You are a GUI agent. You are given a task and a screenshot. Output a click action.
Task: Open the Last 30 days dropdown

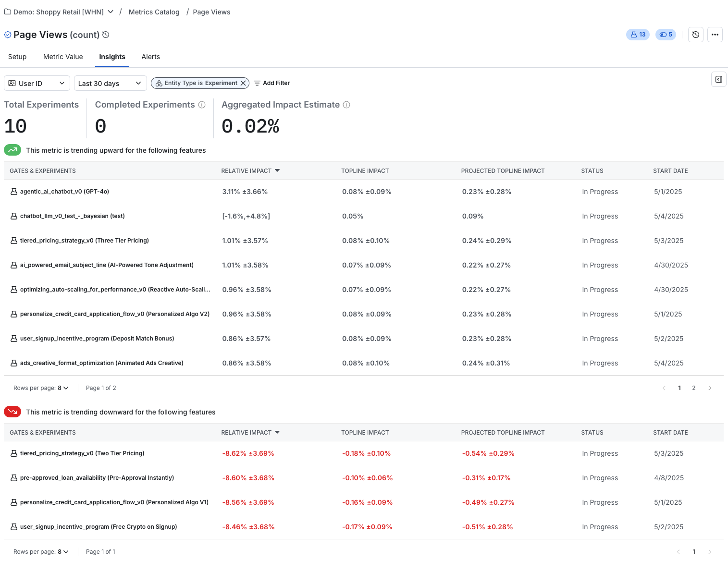tap(110, 83)
